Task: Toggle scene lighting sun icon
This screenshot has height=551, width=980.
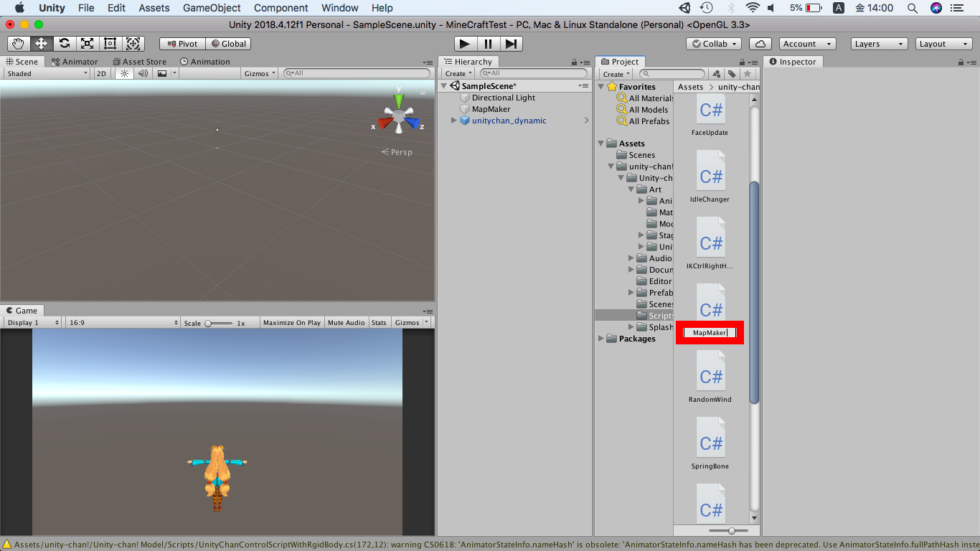Action: [124, 73]
